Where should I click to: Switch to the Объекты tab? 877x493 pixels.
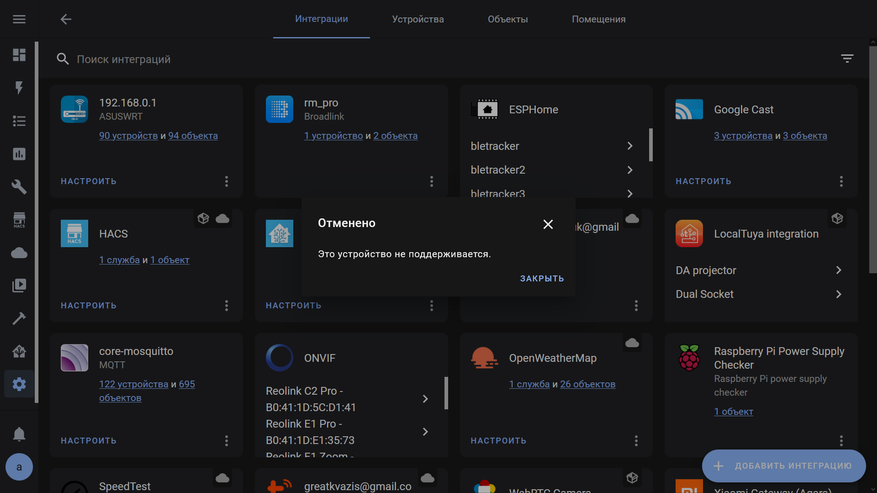pyautogui.click(x=507, y=19)
